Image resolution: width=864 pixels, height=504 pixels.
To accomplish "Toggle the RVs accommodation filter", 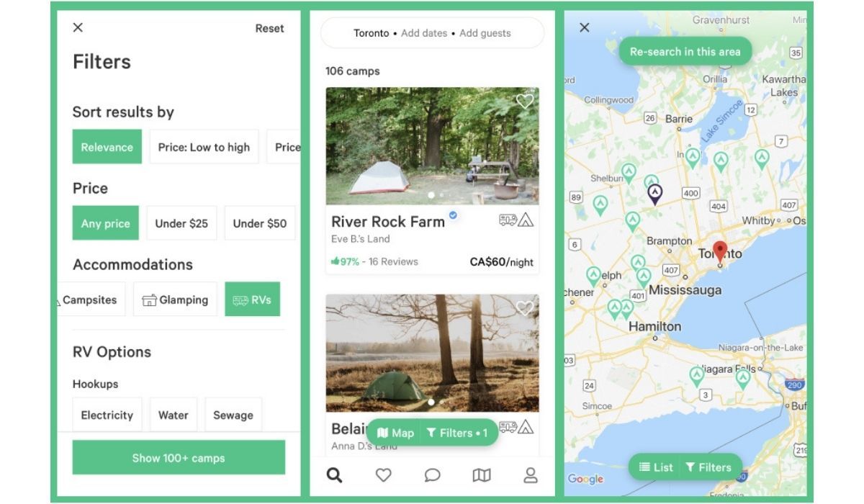I will [252, 300].
